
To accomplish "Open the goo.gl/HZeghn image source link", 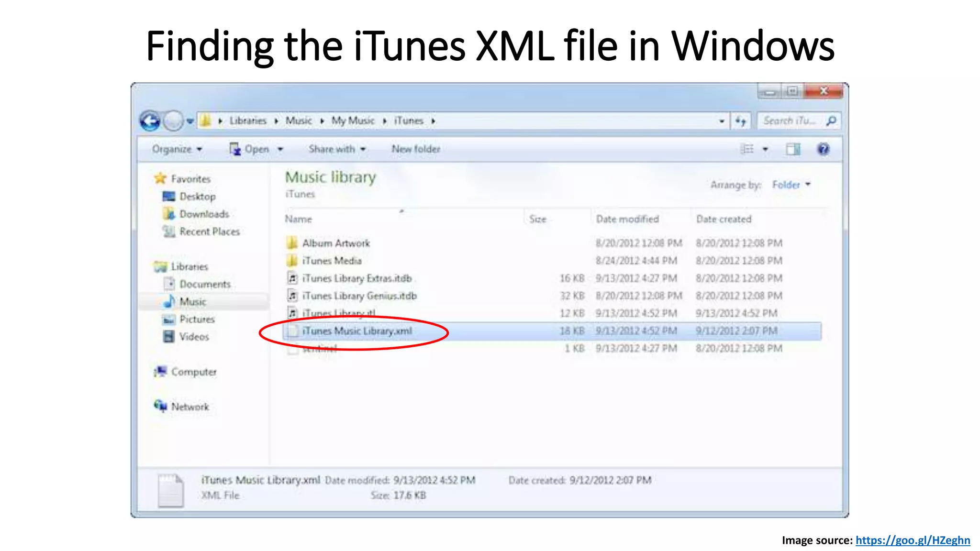I will tap(913, 540).
